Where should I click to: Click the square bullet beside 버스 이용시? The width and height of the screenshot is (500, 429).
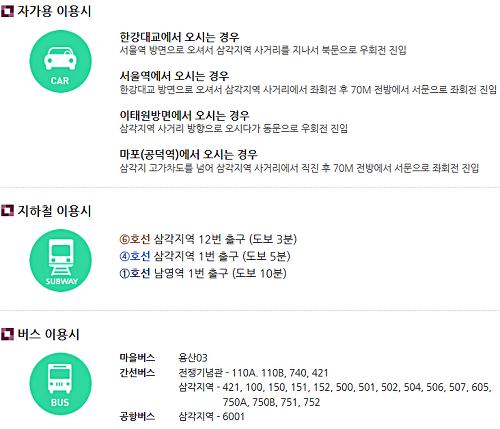click(7, 334)
